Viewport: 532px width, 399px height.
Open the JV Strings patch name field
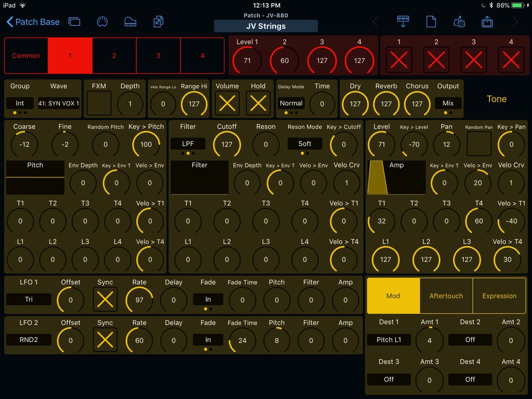click(x=265, y=26)
